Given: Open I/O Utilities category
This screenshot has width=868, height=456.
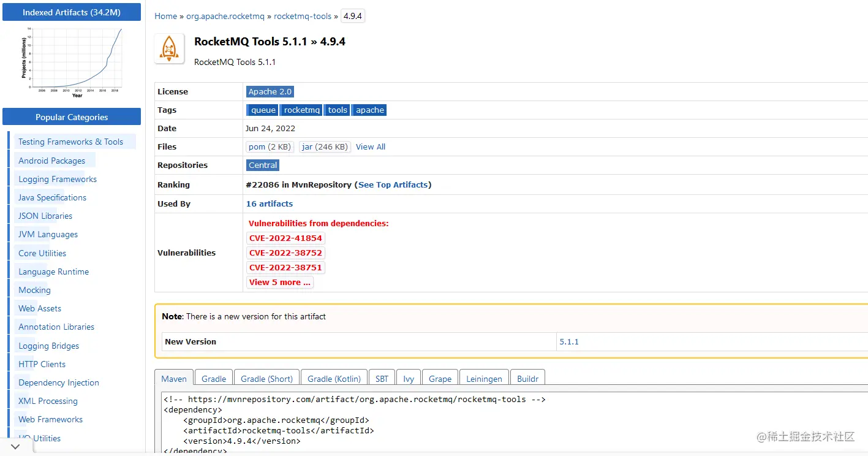Looking at the screenshot, I should [39, 438].
